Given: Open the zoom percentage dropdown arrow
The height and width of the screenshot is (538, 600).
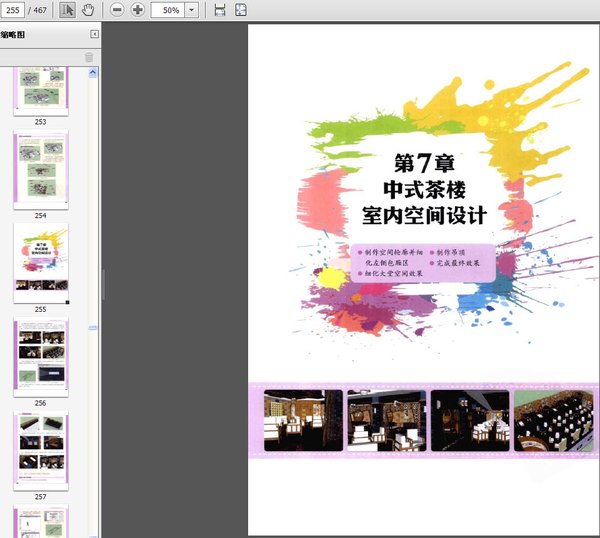Looking at the screenshot, I should [x=192, y=10].
